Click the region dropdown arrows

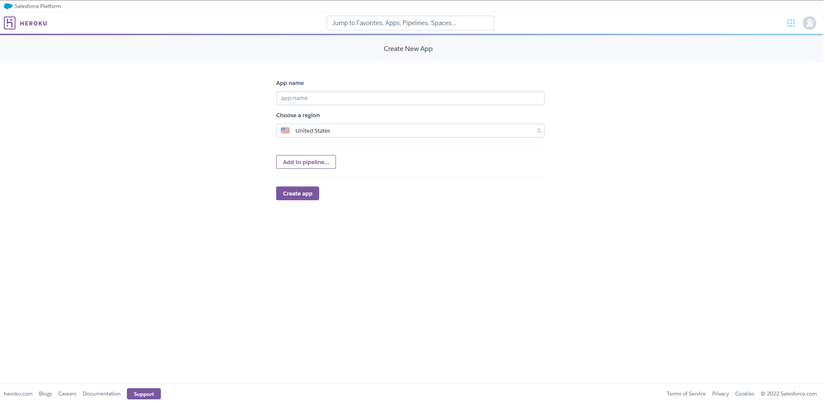539,130
